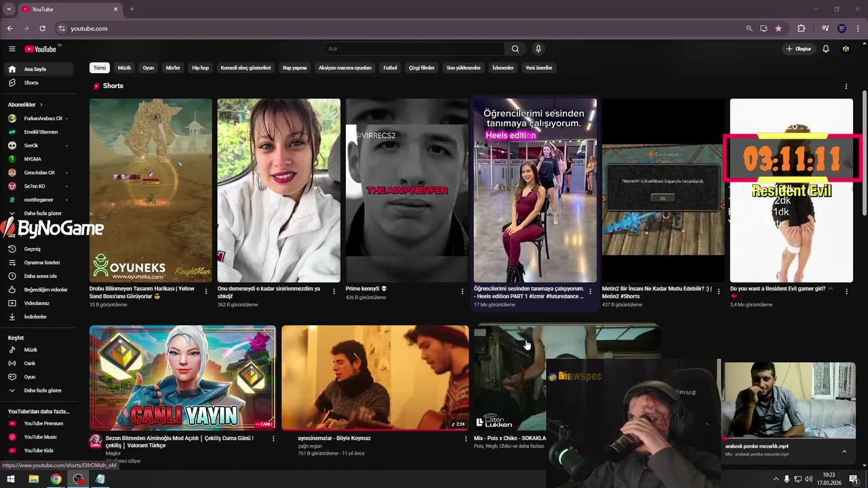Go back in browser history
The image size is (868, 488).
(x=9, y=28)
